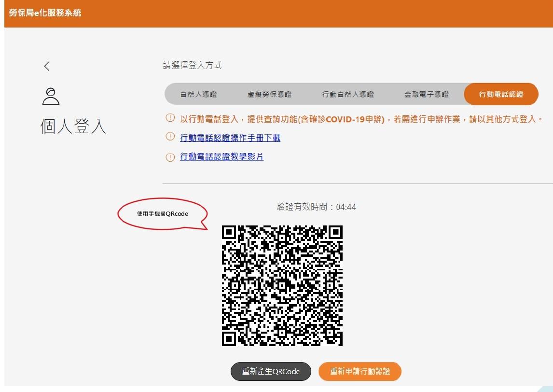
Task: Click the person profile icon above 個人登入
Action: (51, 97)
